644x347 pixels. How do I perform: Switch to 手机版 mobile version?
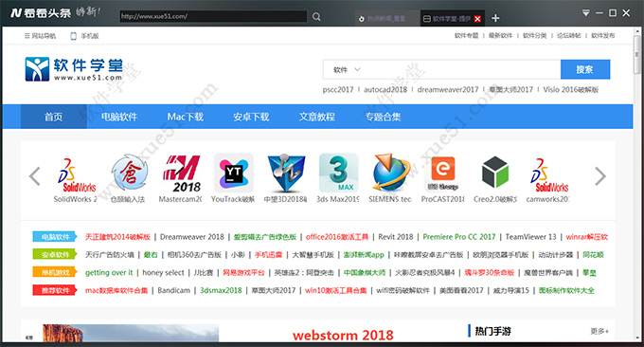[x=84, y=36]
